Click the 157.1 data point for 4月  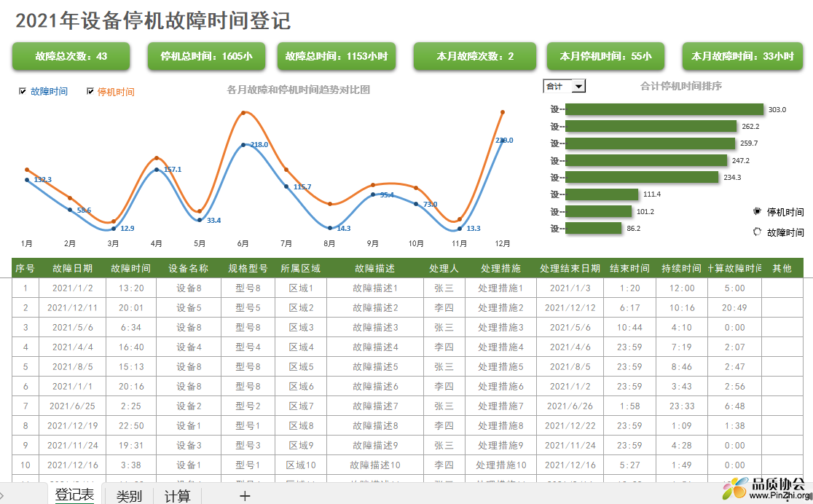pyautogui.click(x=157, y=170)
